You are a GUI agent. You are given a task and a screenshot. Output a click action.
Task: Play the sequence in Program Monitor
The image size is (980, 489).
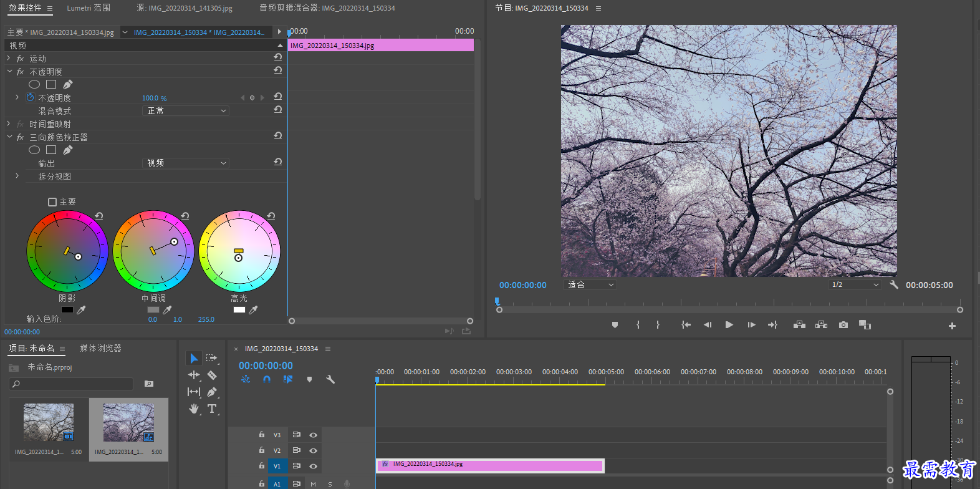point(729,325)
